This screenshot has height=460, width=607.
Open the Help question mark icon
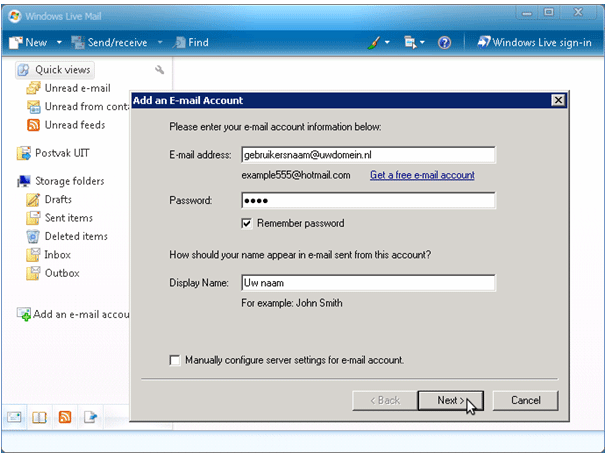click(444, 43)
